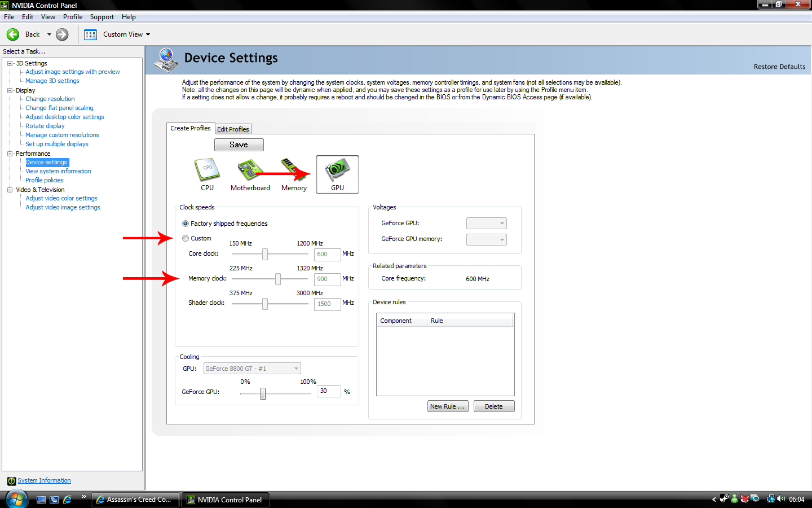The width and height of the screenshot is (812, 508).
Task: Open Manage 3D settings
Action: point(52,81)
